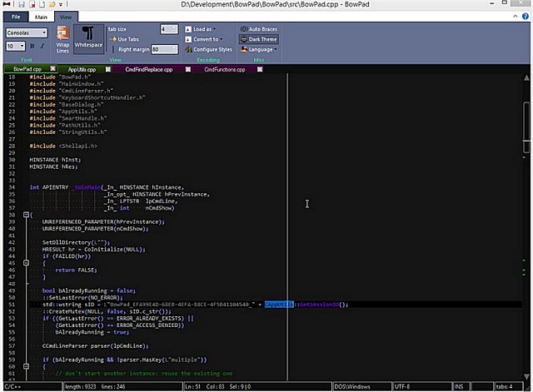Click the Italic font icon
Image resolution: width=533 pixels, height=392 pixels.
(x=43, y=46)
